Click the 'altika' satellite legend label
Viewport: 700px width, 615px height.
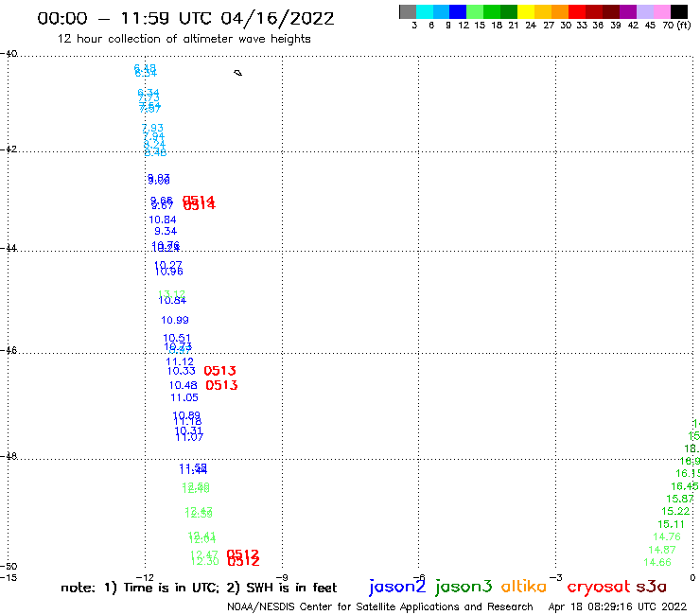point(524,586)
